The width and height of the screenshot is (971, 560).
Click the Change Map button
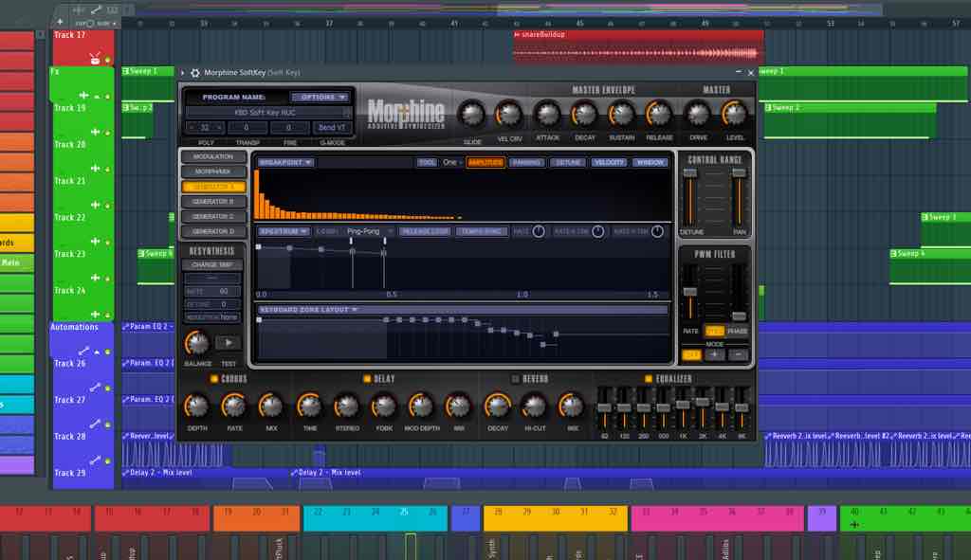click(211, 265)
